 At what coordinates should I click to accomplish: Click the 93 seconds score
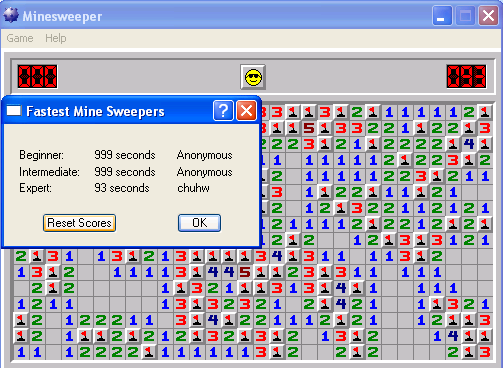coord(122,188)
